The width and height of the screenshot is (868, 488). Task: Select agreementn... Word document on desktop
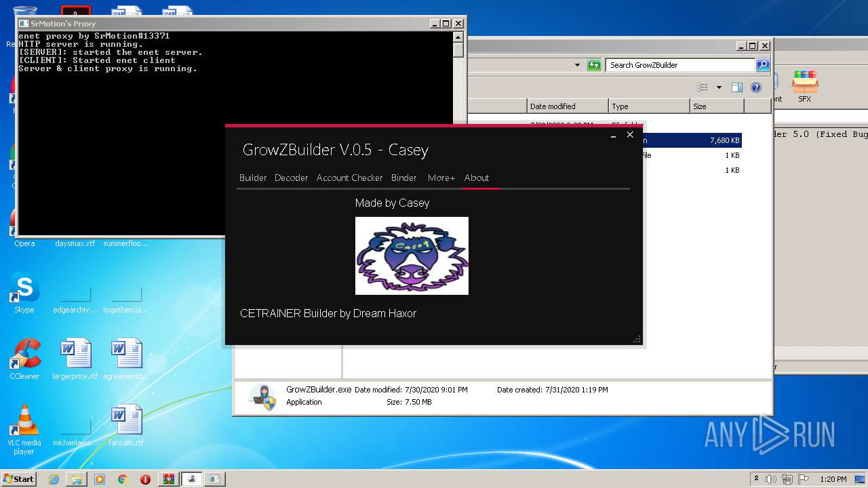pos(126,360)
